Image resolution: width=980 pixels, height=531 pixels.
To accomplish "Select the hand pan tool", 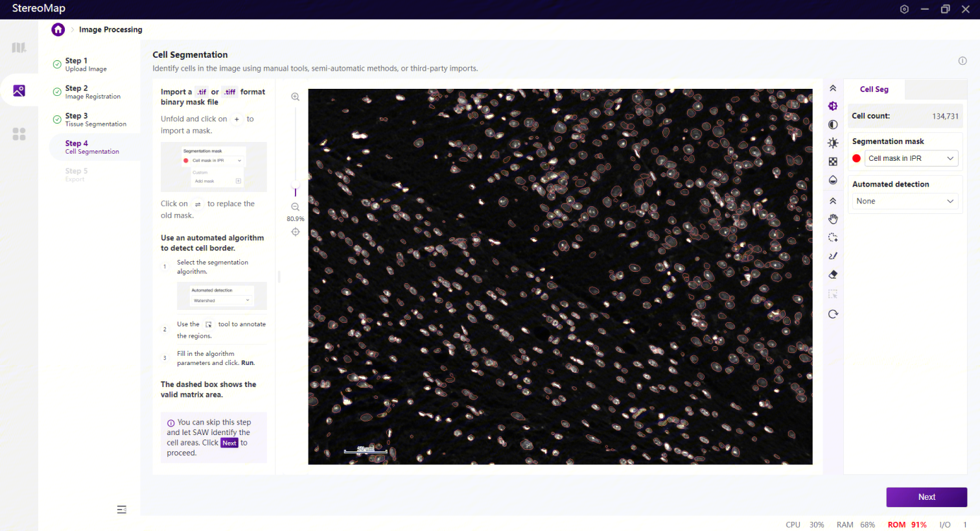I will (833, 219).
